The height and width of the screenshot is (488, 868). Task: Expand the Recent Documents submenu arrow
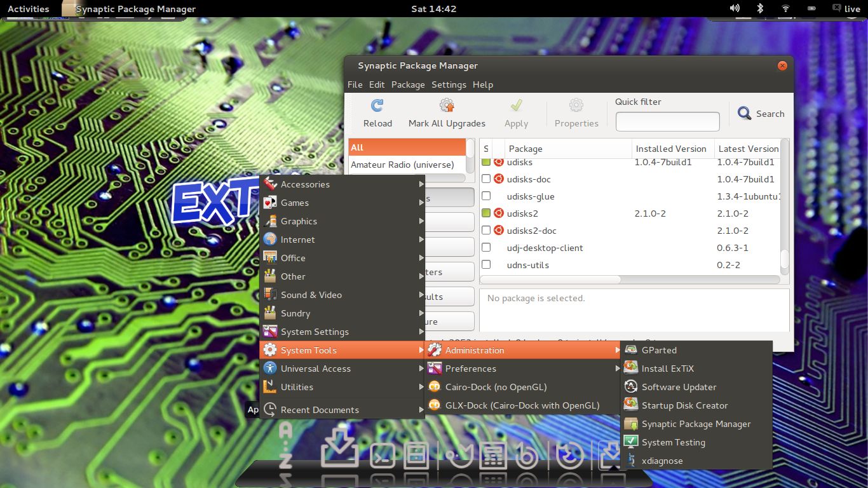421,410
